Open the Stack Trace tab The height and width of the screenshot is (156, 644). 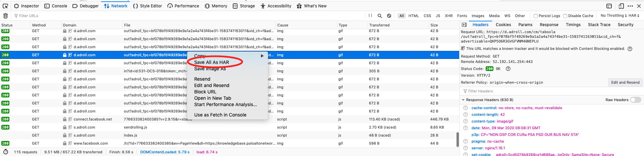(x=599, y=25)
